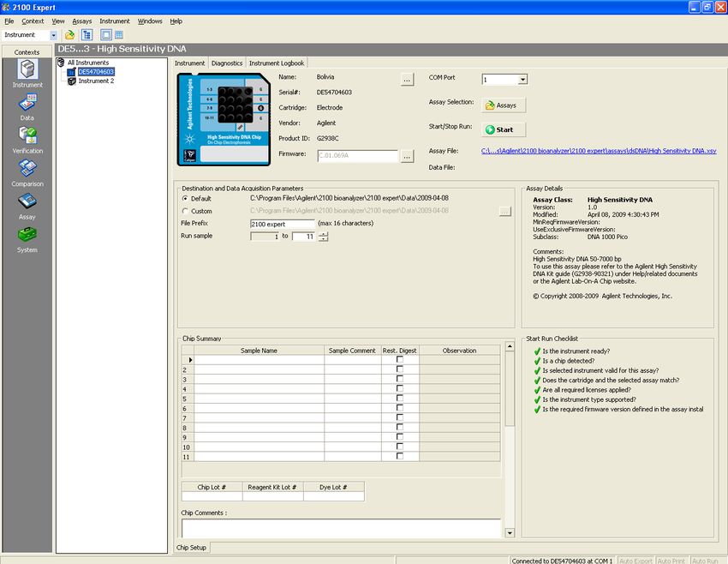The height and width of the screenshot is (564, 728).
Task: Click row 10 header in Chip Summary
Action: coord(187,447)
